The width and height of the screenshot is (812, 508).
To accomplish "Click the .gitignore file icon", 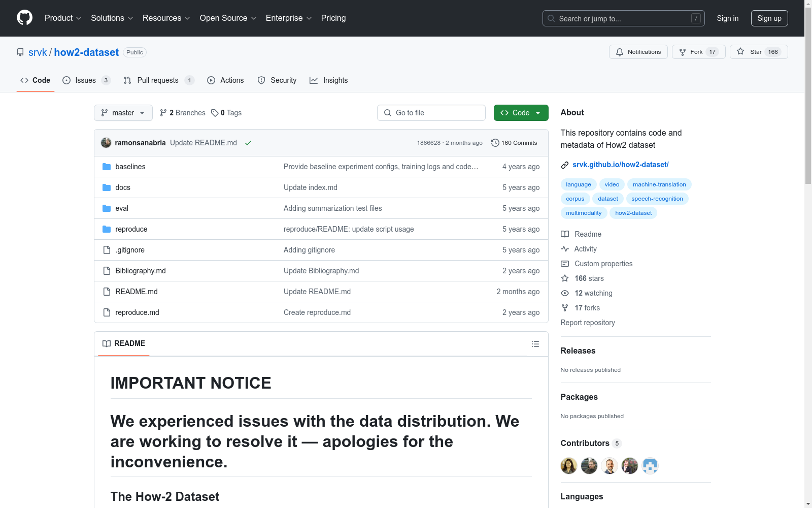I will pyautogui.click(x=107, y=250).
